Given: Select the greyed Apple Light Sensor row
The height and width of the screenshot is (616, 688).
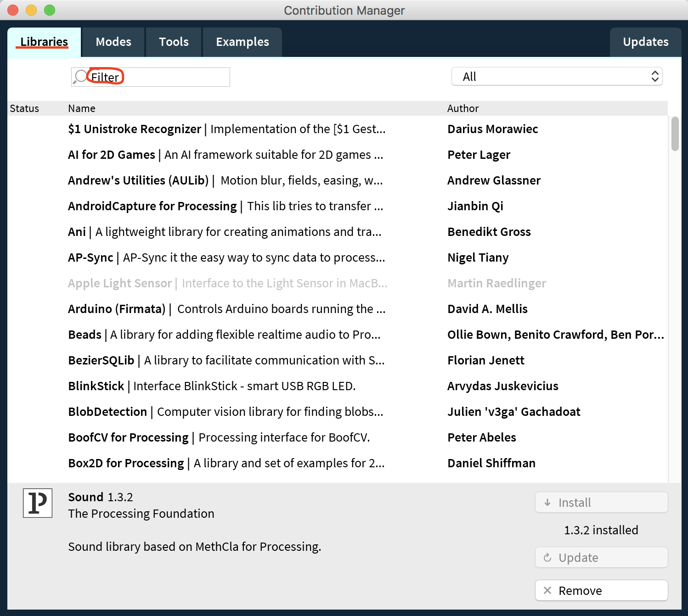Looking at the screenshot, I should [x=338, y=283].
